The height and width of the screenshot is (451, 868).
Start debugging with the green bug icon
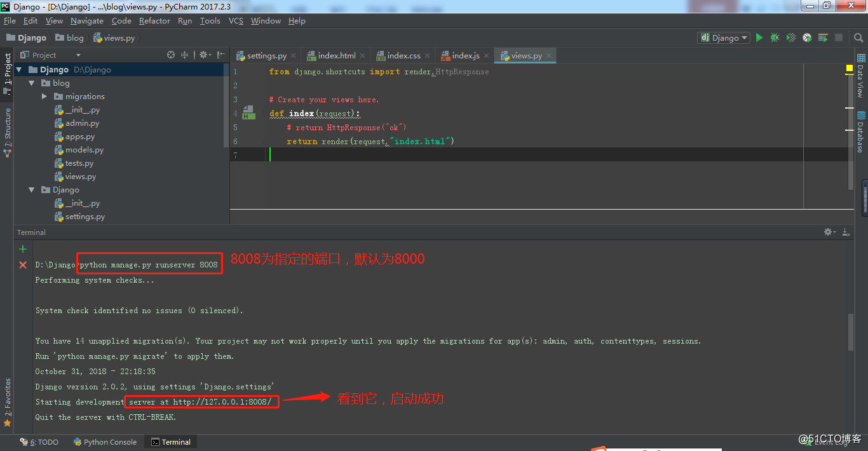(775, 38)
